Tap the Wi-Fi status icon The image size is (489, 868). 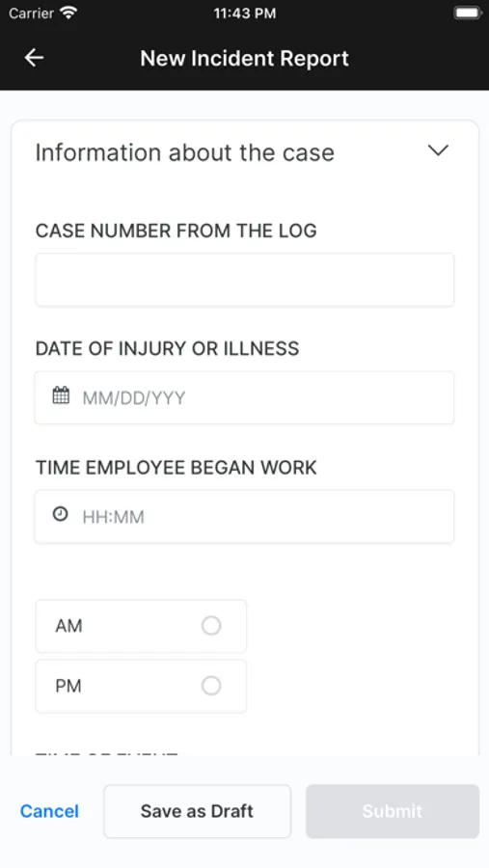click(68, 14)
